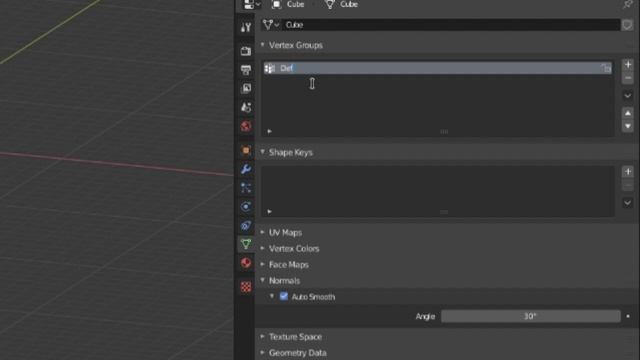Toggle the pin icon in properties header
640x360 pixels.
coord(627,4)
